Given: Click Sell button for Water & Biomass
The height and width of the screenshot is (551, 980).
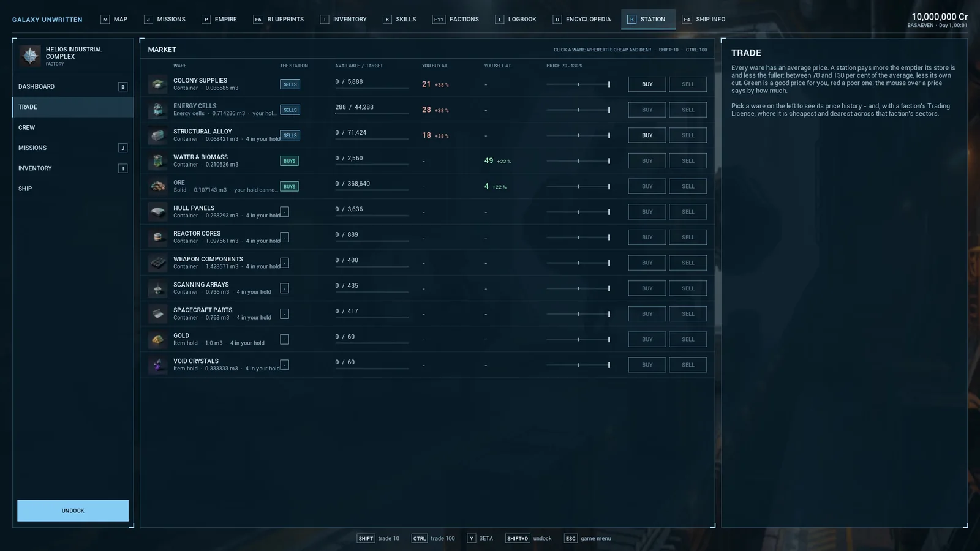Looking at the screenshot, I should coord(688,161).
